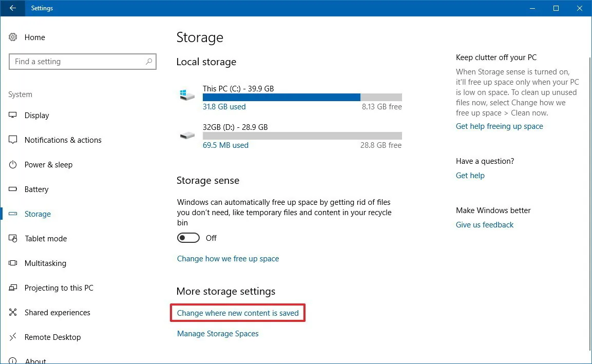Open Shared experiences settings
The image size is (592, 364).
click(58, 312)
